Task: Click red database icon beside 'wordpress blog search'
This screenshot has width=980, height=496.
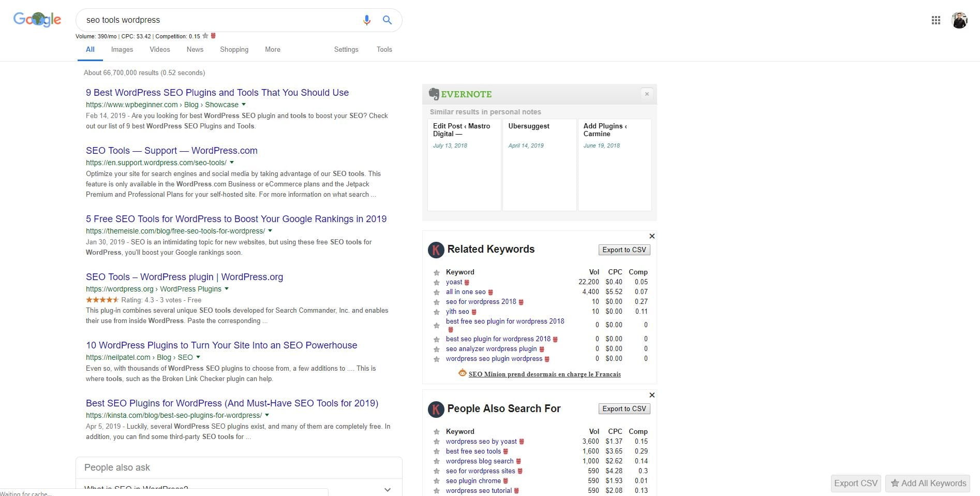Action: click(518, 461)
